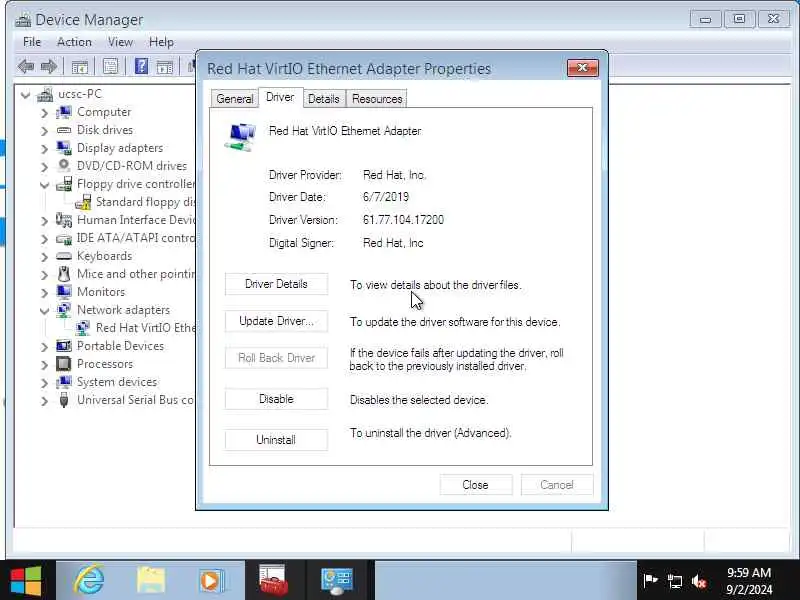Select the DVD/CD-ROM drives disc icon
This screenshot has width=800, height=600.
point(64,165)
